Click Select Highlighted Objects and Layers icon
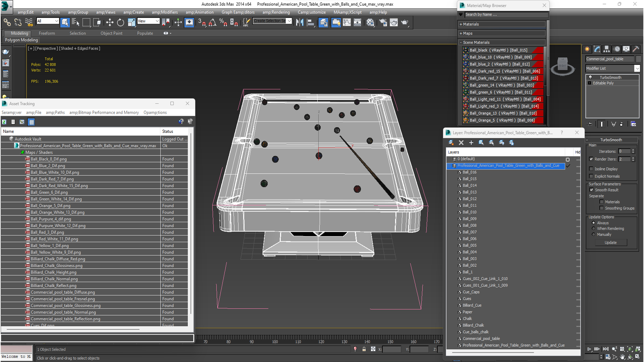The image size is (644, 362). 481,142
